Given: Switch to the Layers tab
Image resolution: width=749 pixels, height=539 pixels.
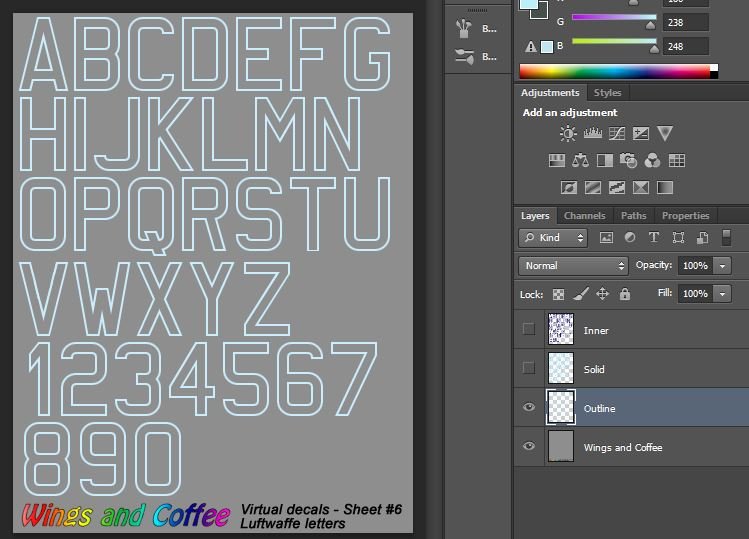Looking at the screenshot, I should click(x=535, y=216).
